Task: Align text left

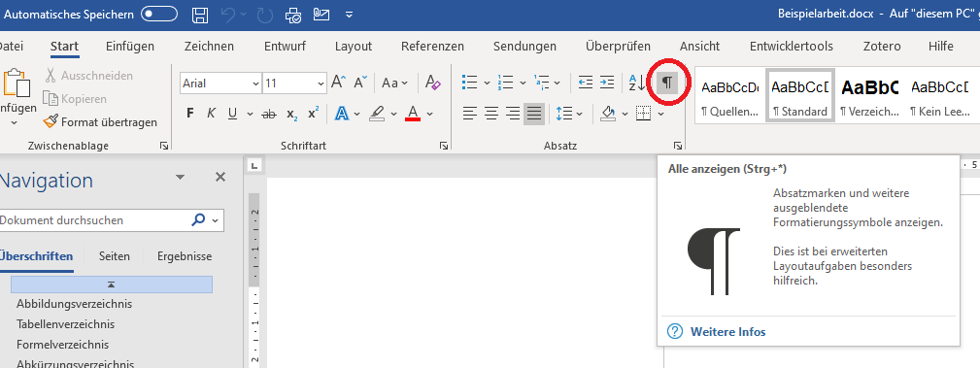Action: click(470, 113)
